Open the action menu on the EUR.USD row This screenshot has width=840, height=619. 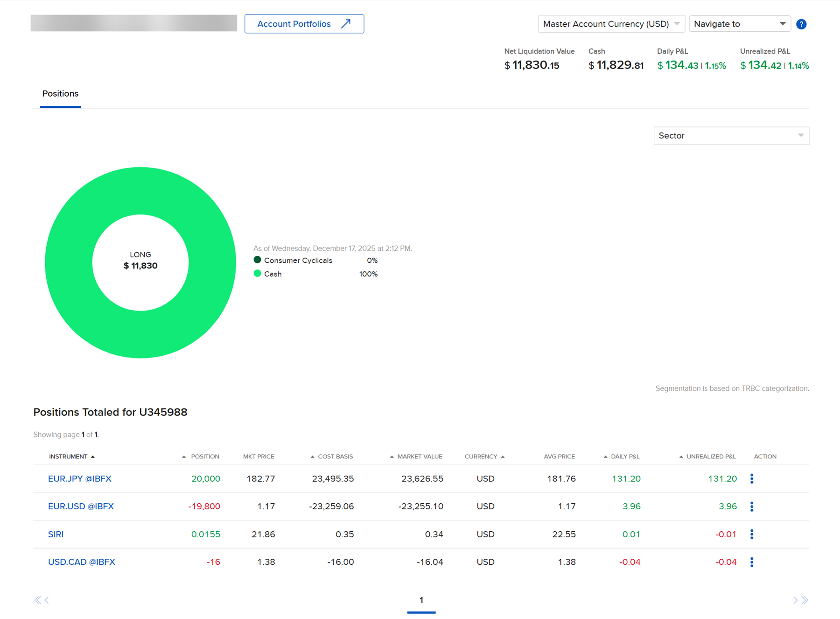[x=752, y=506]
